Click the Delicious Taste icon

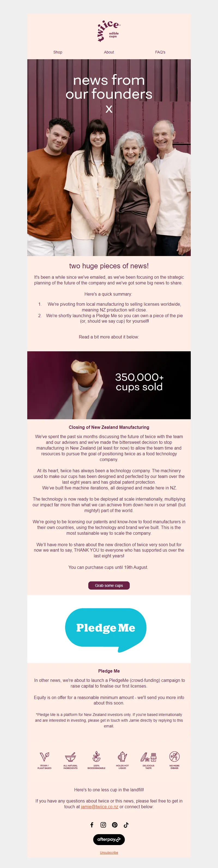pos(148,759)
